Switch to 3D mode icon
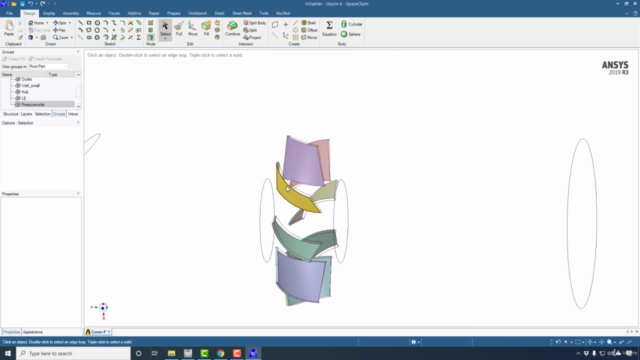This screenshot has height=360, width=640. (151, 37)
